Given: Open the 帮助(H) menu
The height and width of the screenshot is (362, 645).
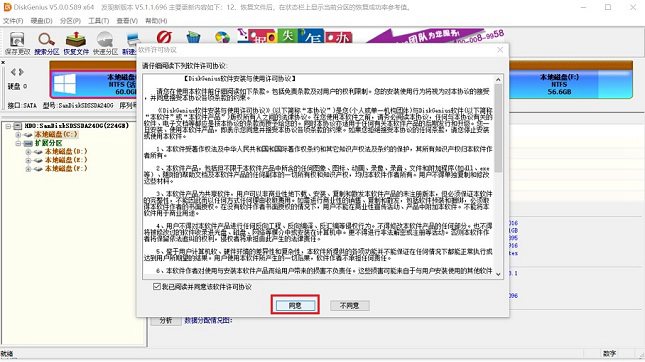Looking at the screenshot, I should tap(156, 21).
